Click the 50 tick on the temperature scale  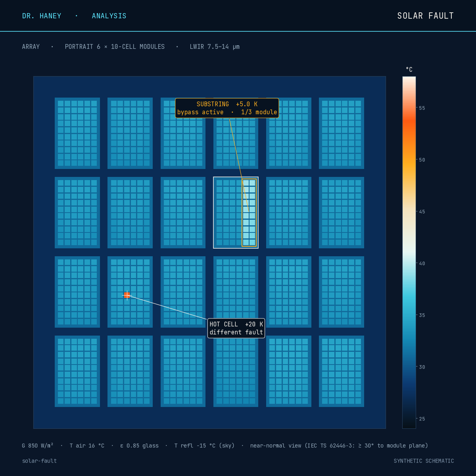[422, 160]
